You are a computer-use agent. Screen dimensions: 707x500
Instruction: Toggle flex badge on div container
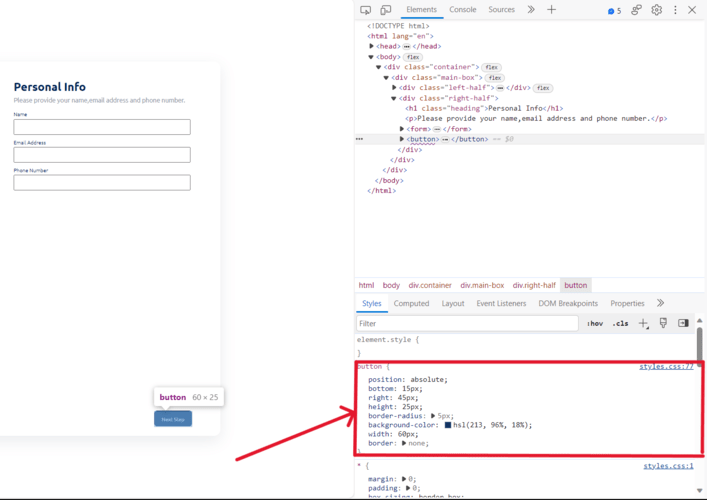pyautogui.click(x=491, y=67)
